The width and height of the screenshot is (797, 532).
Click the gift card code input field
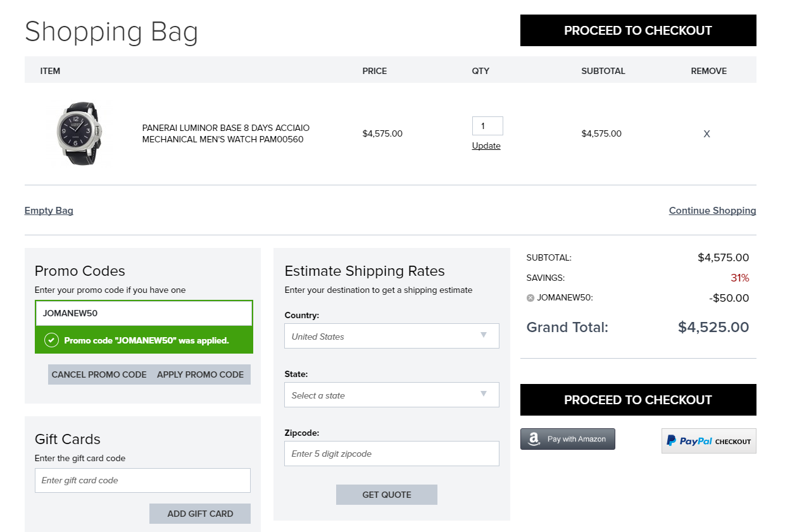tap(142, 480)
